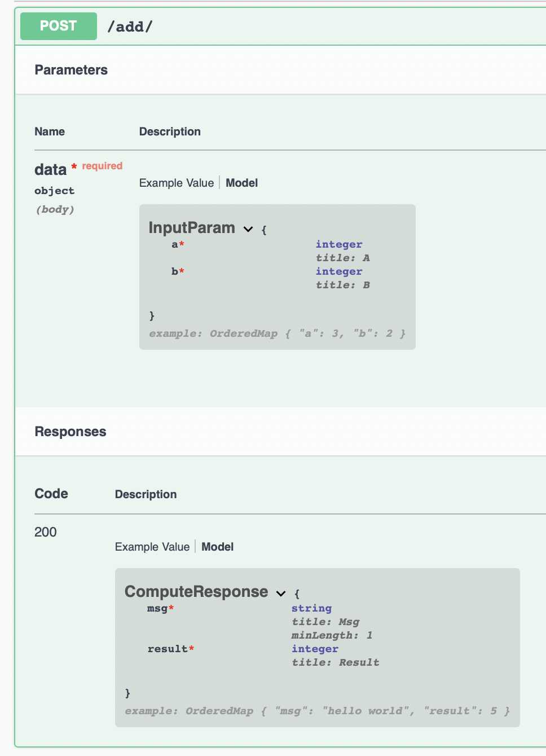Image resolution: width=546 pixels, height=756 pixels.
Task: Click the ComputeResponse model title
Action: point(196,591)
